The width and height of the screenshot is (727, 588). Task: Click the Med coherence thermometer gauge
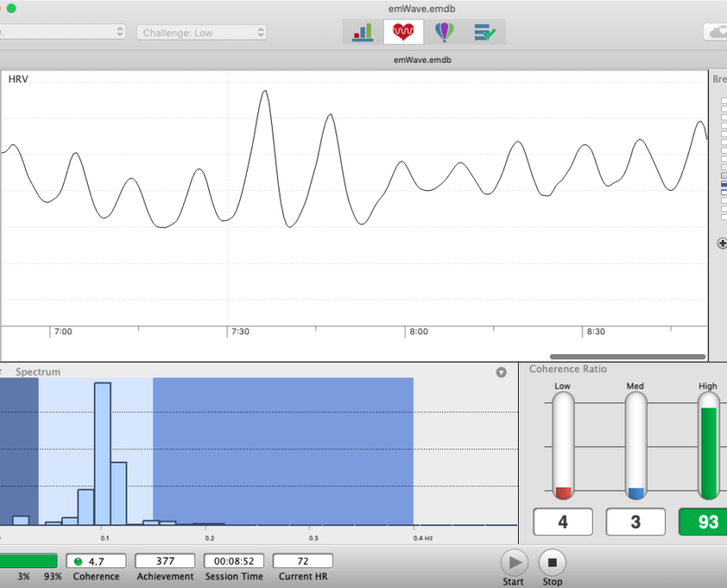636,446
